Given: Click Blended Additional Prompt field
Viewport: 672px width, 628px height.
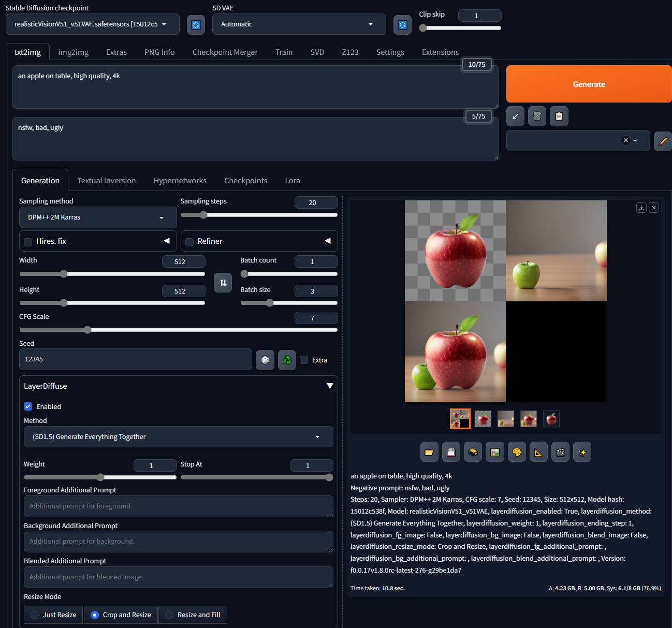Looking at the screenshot, I should (x=178, y=577).
